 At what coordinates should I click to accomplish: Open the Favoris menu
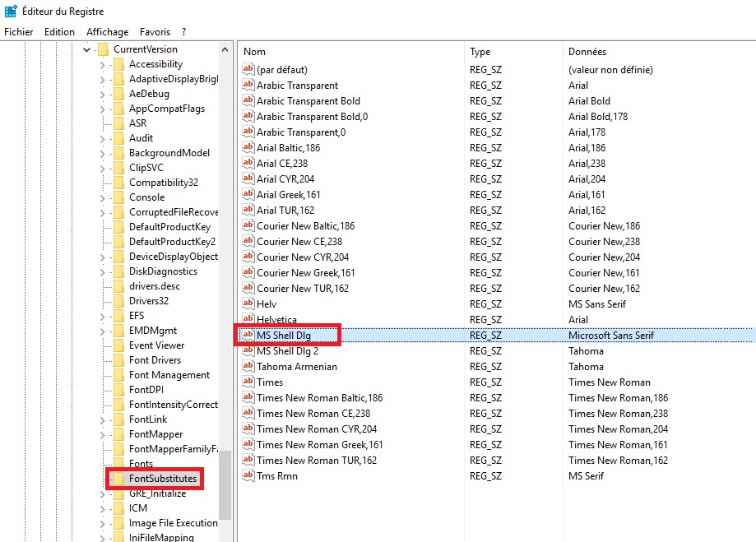[x=154, y=31]
